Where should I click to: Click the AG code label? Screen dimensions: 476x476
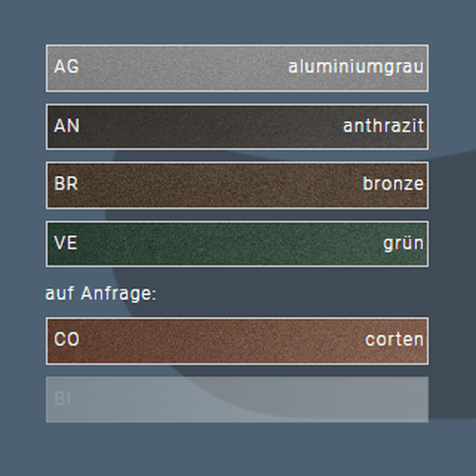(x=67, y=67)
